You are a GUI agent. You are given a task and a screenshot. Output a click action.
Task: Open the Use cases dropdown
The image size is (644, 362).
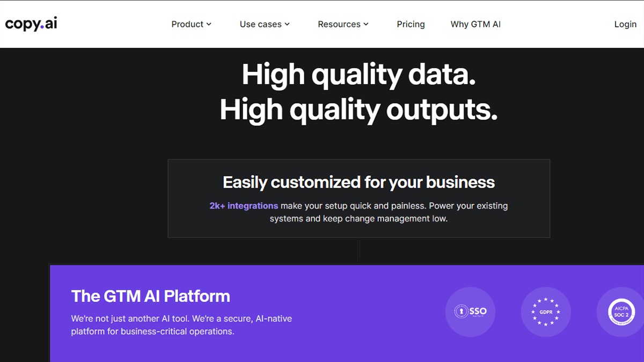click(261, 24)
